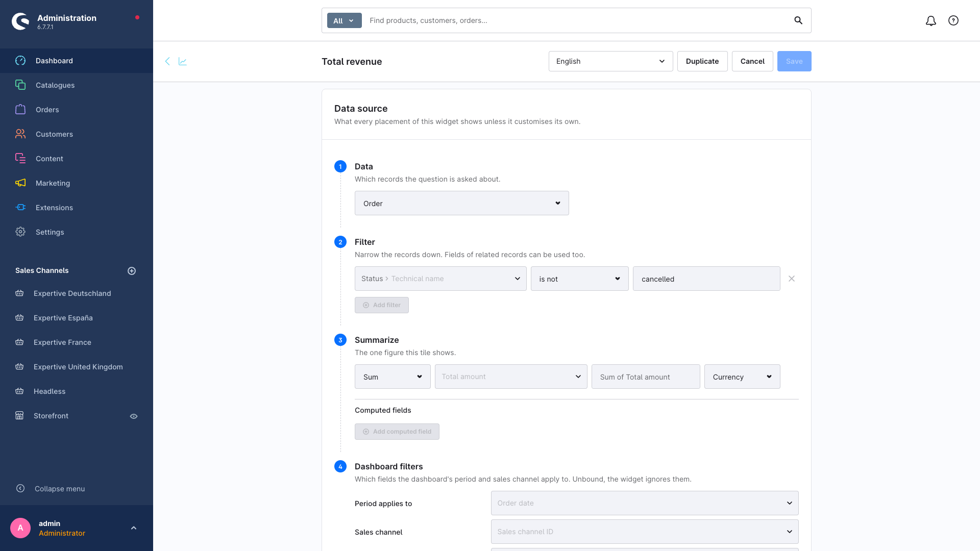Click the chart line icon
This screenshot has width=980, height=551.
183,61
